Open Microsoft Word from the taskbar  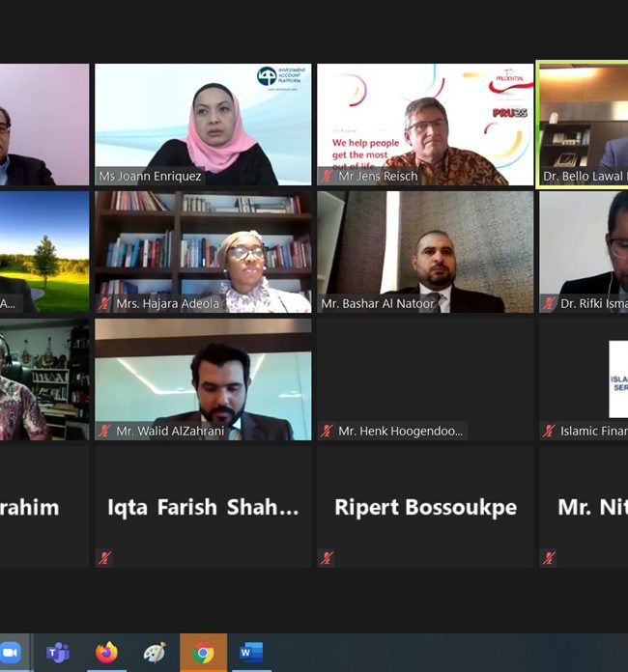tap(251, 653)
